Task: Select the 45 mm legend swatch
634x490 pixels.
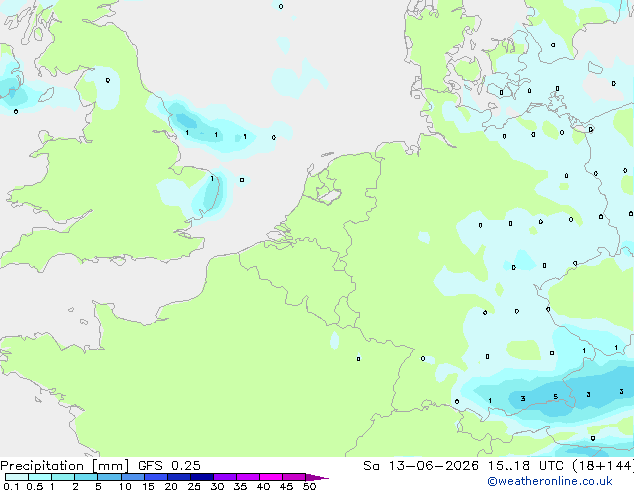Action: point(294,477)
